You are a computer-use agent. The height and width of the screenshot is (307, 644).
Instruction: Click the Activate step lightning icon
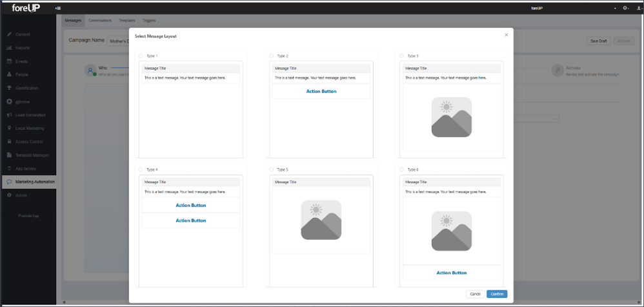tap(558, 70)
